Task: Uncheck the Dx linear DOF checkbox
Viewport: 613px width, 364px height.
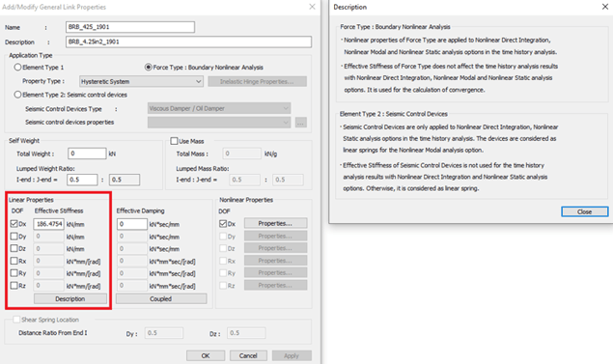Action: [14, 224]
